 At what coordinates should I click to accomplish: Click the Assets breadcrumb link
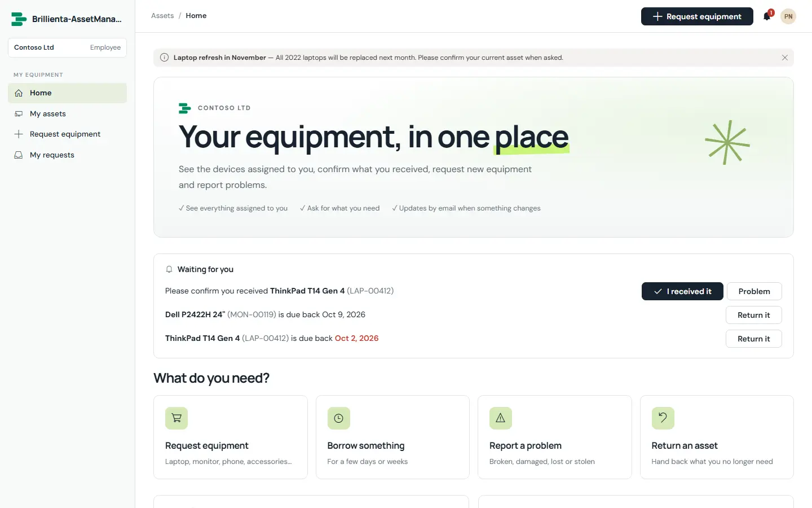(x=162, y=16)
